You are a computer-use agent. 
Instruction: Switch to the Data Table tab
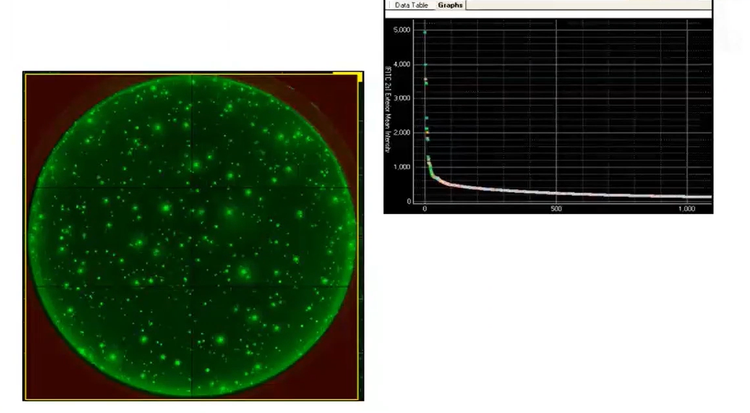(x=411, y=5)
